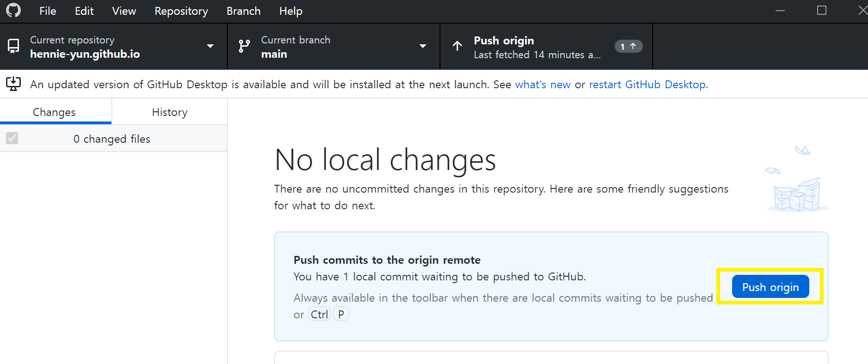This screenshot has width=868, height=364.
Task: Open the Repository menu
Action: click(x=181, y=11)
